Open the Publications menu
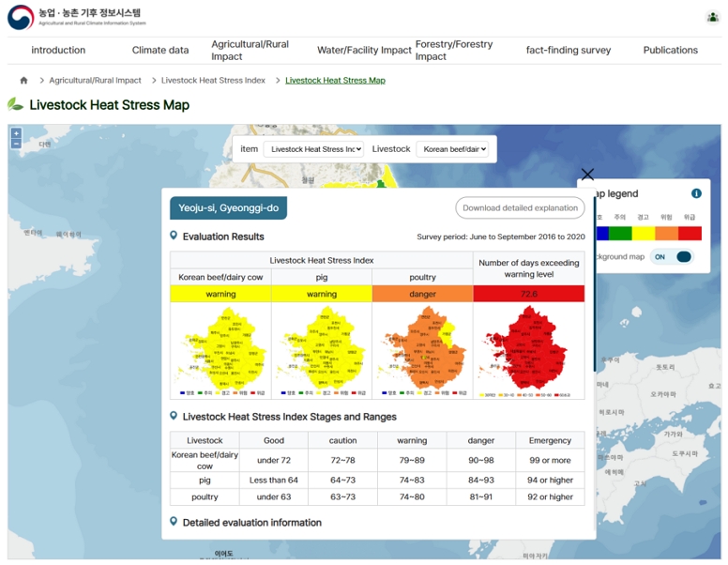The height and width of the screenshot is (565, 728). [670, 51]
